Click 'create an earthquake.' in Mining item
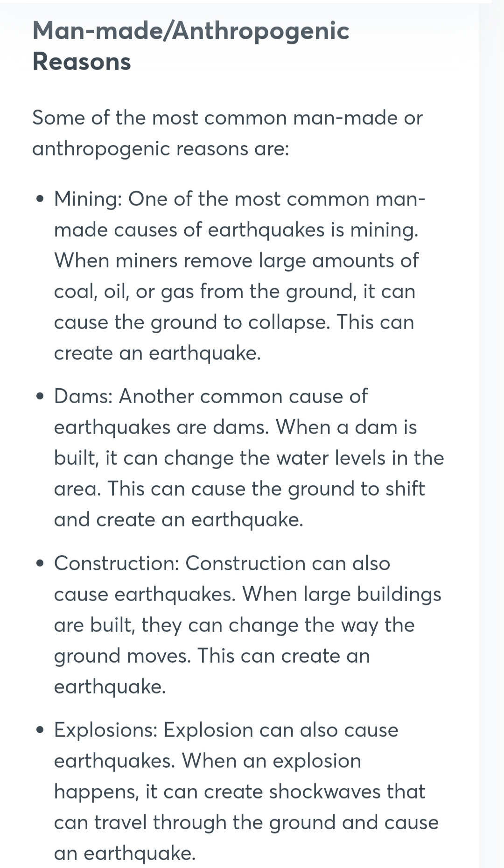Image resolution: width=504 pixels, height=868 pixels. click(x=157, y=353)
